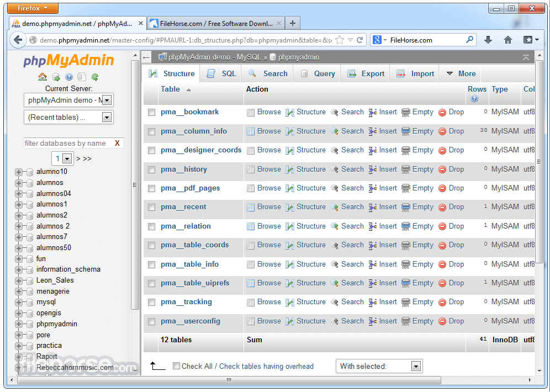Check the pma__pdf_pages row checkbox
550x392 pixels.
point(151,189)
